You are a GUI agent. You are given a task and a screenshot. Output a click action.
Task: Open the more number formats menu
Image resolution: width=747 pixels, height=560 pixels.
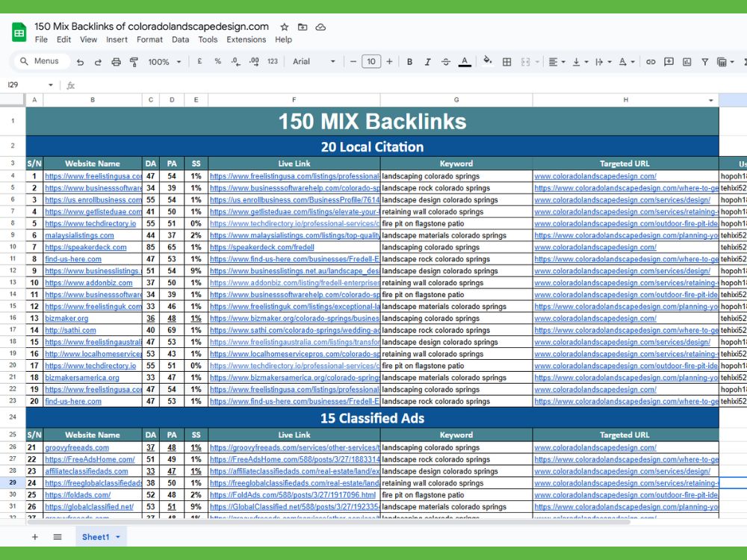pos(273,61)
